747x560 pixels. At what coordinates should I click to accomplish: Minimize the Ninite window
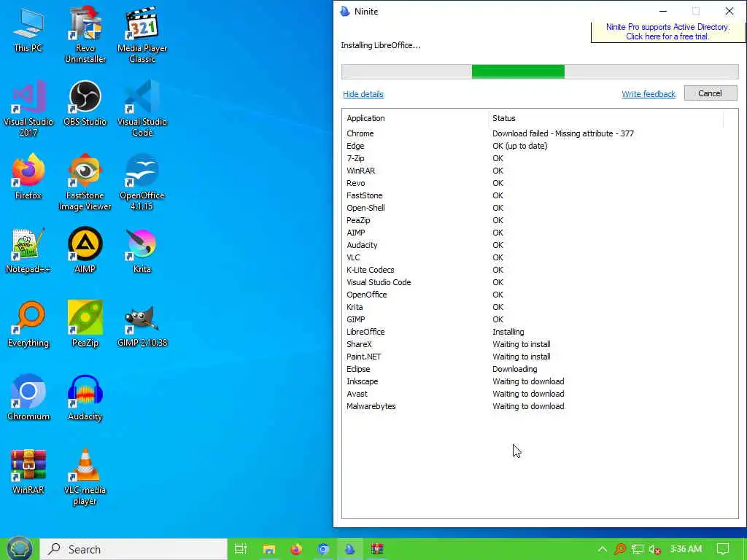(x=662, y=11)
